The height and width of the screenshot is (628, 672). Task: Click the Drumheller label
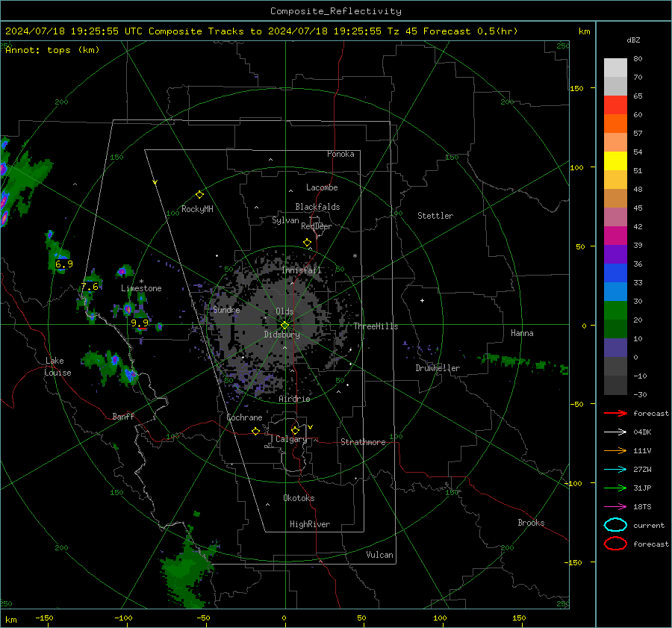[x=438, y=368]
